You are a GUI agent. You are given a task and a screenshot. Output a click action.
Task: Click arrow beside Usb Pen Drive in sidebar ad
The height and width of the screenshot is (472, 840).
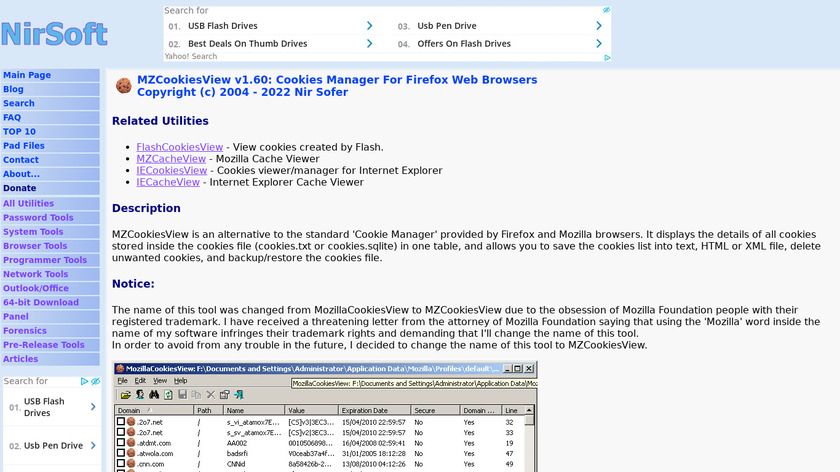point(93,446)
